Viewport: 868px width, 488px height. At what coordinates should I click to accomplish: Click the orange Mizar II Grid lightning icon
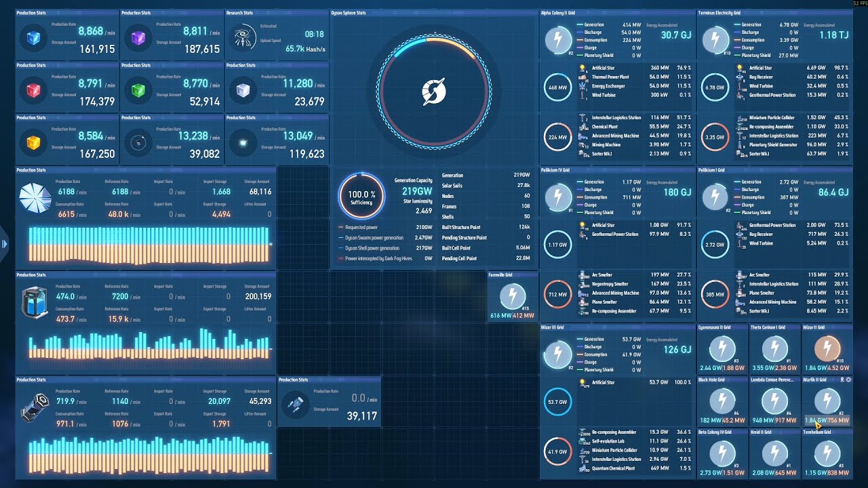pyautogui.click(x=827, y=350)
